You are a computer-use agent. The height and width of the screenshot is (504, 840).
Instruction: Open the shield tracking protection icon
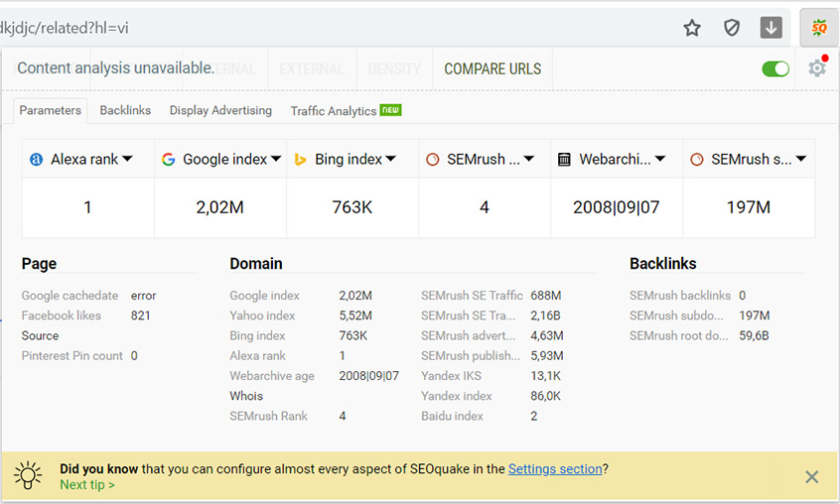pos(731,28)
